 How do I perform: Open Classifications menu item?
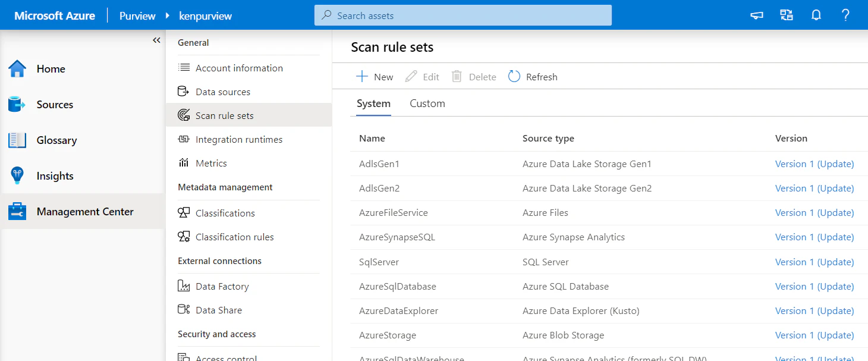[x=249, y=213]
